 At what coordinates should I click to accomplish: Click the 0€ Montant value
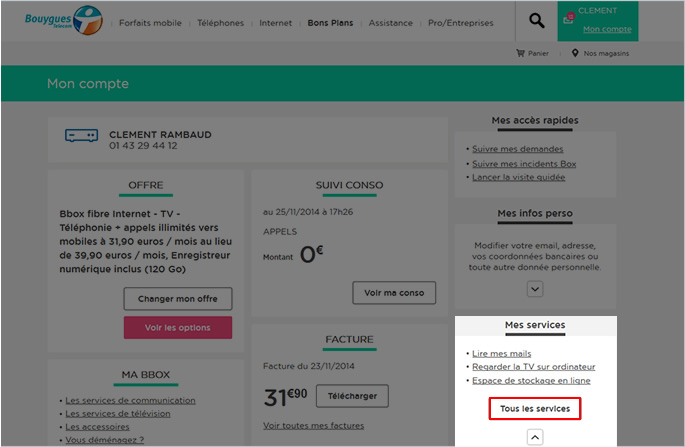pyautogui.click(x=311, y=254)
